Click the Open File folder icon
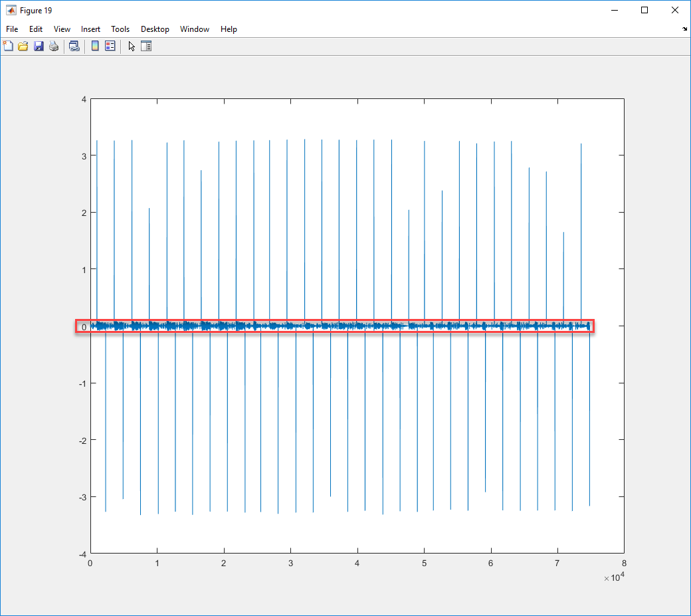The image size is (691, 616). point(23,46)
